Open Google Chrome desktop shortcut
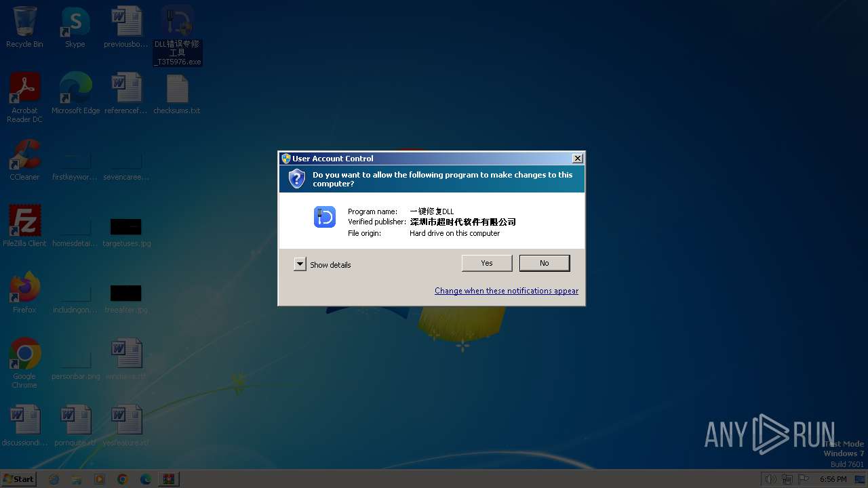The width and height of the screenshot is (868, 488). tap(24, 363)
